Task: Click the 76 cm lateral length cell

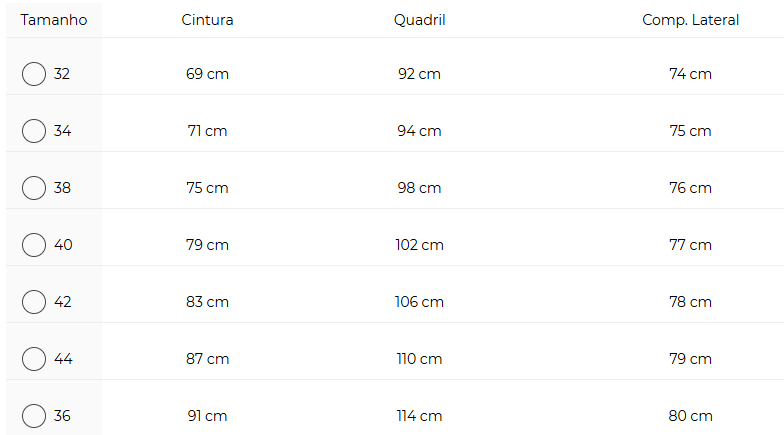Action: [x=690, y=188]
